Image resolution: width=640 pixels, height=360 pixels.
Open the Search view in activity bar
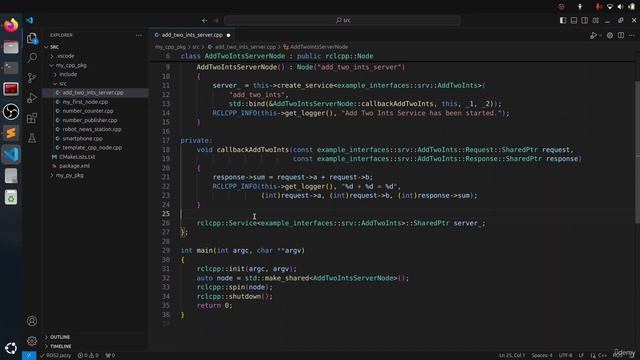point(32,58)
